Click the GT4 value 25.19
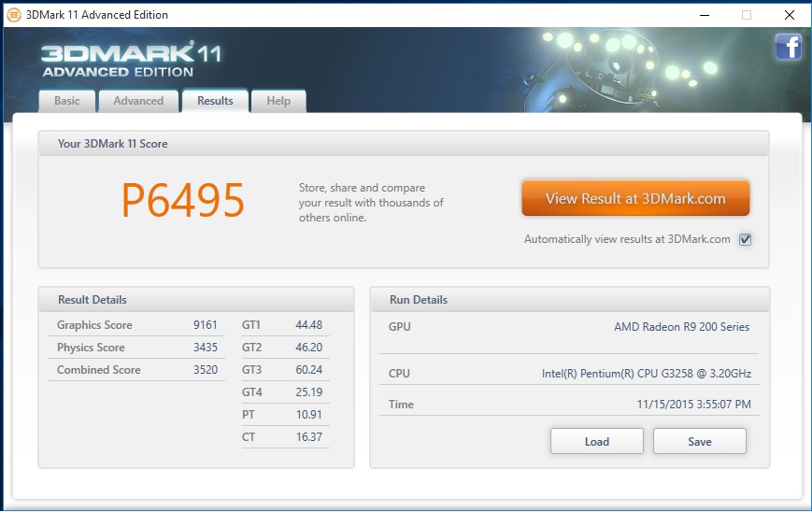This screenshot has height=512, width=812. pos(309,392)
